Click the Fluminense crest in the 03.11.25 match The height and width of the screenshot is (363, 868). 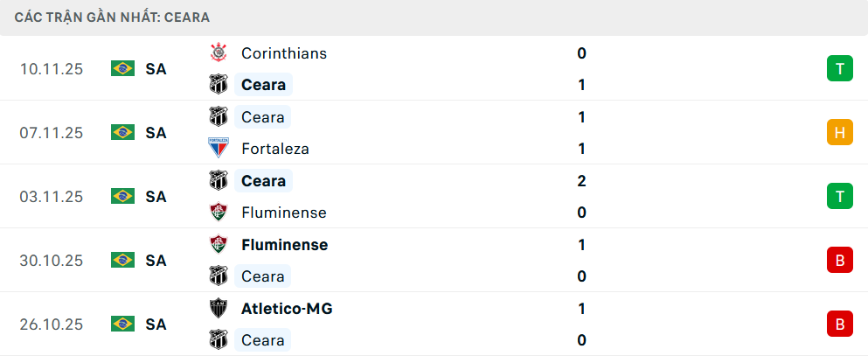(x=218, y=213)
